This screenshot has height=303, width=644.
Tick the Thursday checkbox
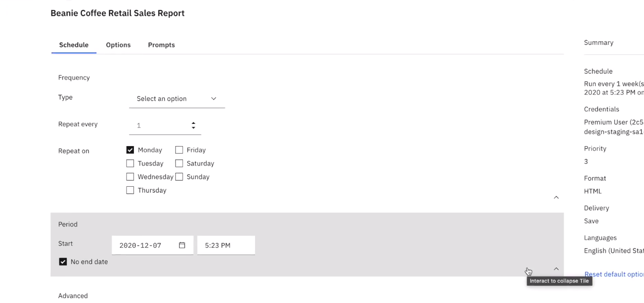pos(130,190)
